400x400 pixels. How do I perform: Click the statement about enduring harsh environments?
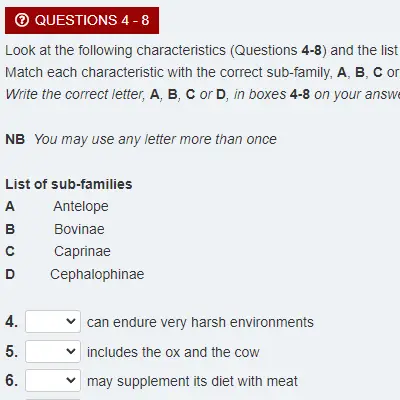point(200,322)
